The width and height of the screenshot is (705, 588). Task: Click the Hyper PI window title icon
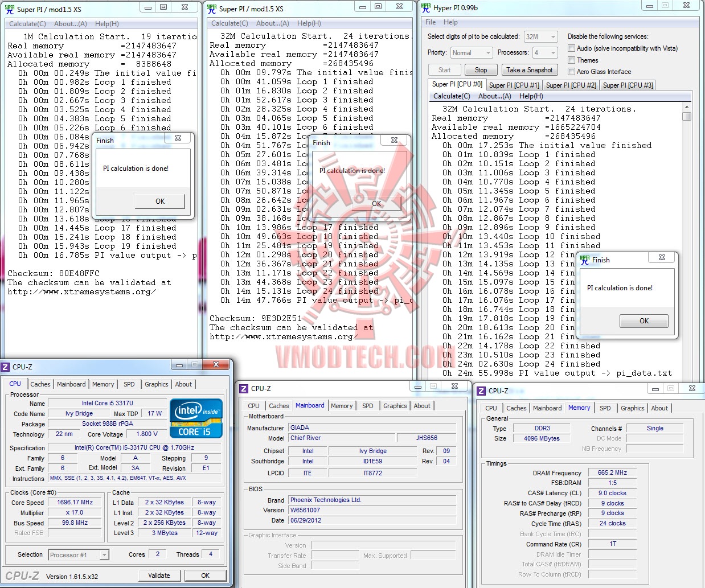point(426,7)
